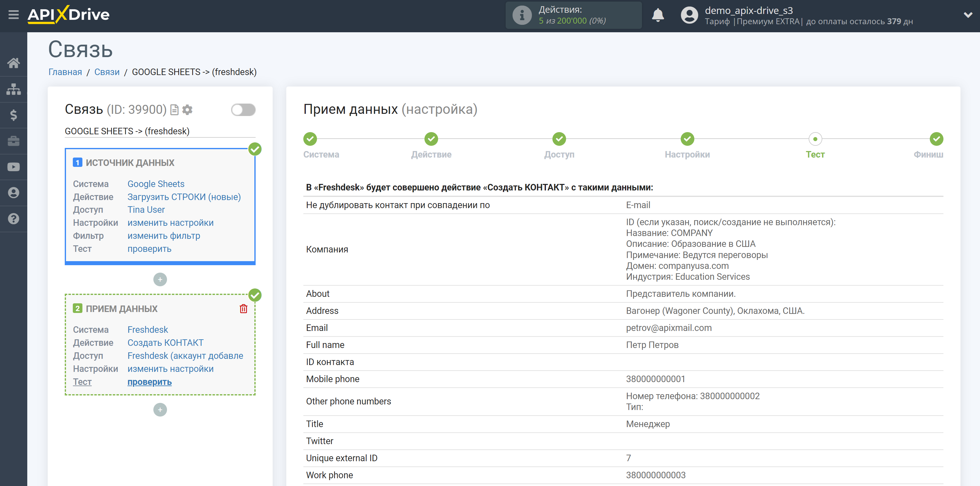Viewport: 980px width, 486px height.
Task: Open the billing dollar sidebar icon
Action: [14, 115]
